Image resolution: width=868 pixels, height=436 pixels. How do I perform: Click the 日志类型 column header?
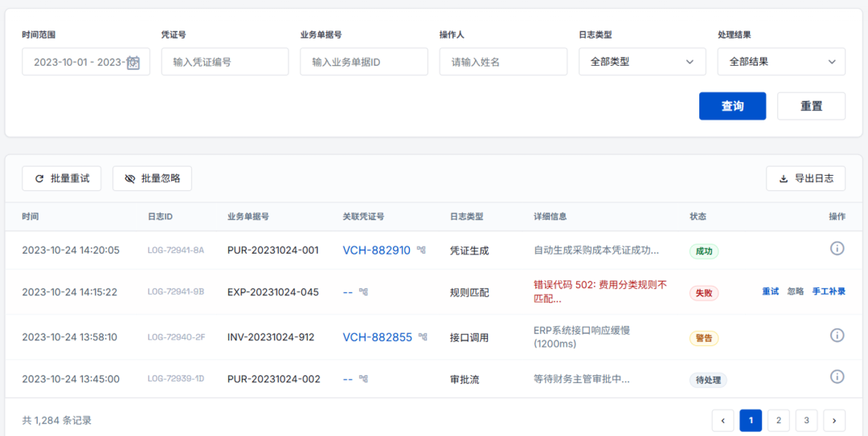pos(467,216)
